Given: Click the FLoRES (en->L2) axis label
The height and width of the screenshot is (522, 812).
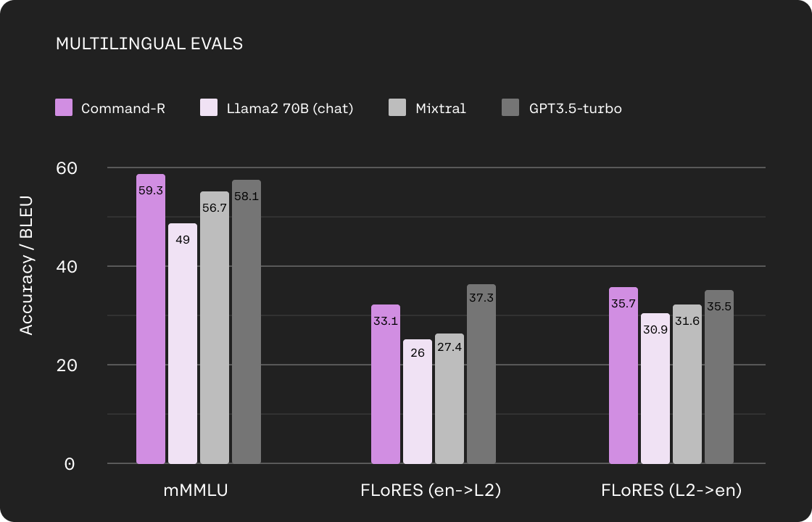Looking at the screenshot, I should pos(431,490).
